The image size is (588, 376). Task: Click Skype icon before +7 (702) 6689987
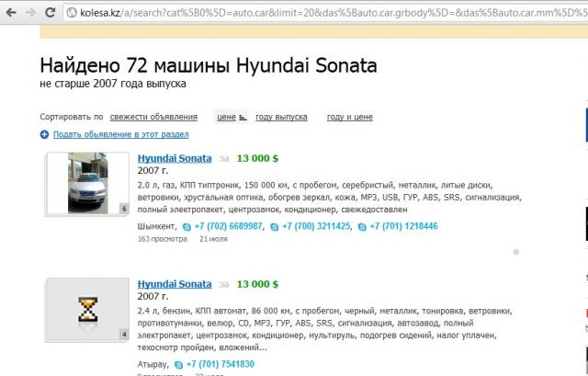coord(187,227)
